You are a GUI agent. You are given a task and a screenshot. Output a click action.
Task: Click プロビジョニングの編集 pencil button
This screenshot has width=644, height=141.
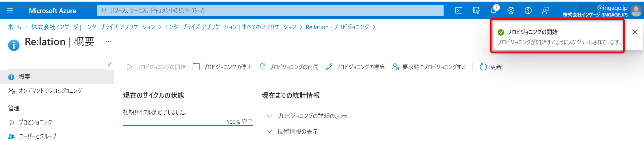pyautogui.click(x=355, y=67)
